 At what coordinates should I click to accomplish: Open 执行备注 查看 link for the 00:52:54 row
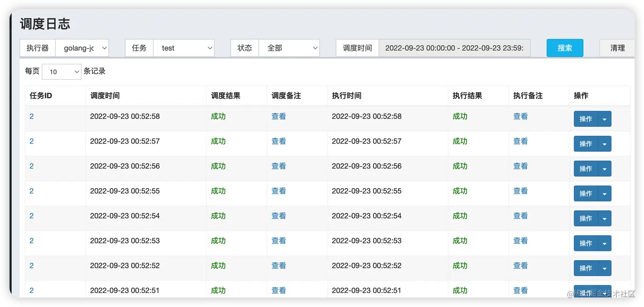point(520,216)
